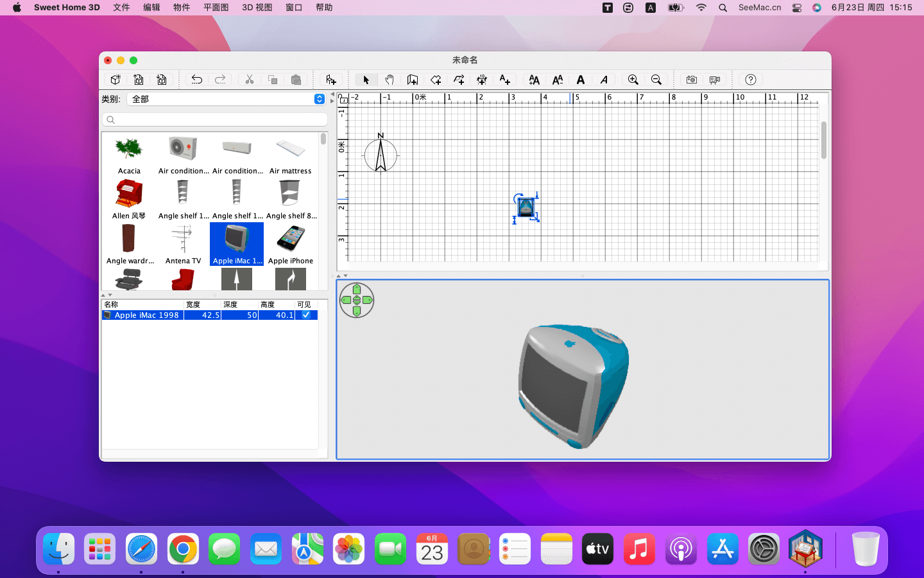Choose the Create polylines tool
This screenshot has height=578, width=924.
point(459,80)
